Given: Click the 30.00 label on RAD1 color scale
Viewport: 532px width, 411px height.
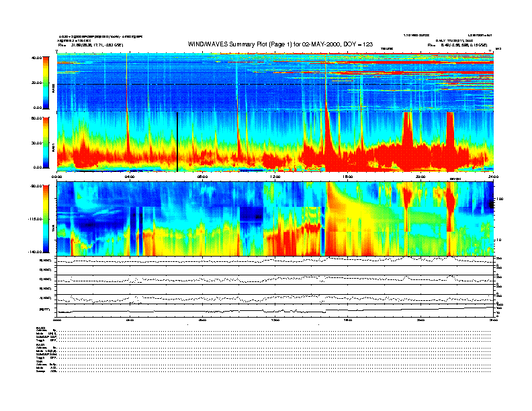Looking at the screenshot, I should tap(37, 143).
